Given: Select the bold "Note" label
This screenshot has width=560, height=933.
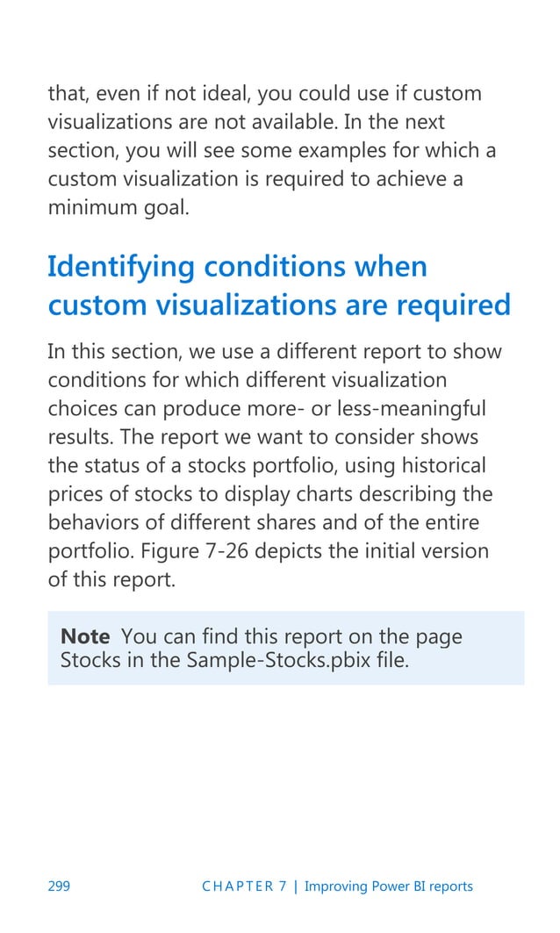Looking at the screenshot, I should 85,636.
